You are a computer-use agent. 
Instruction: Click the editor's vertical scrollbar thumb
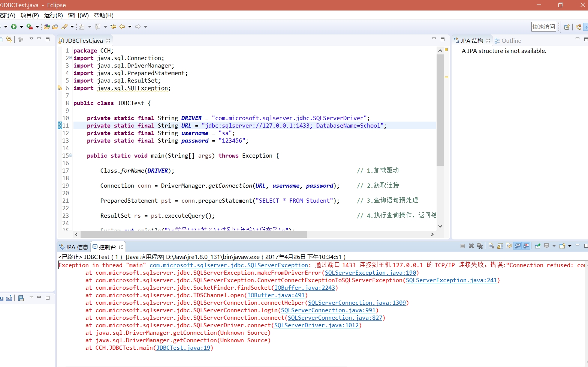point(440,110)
